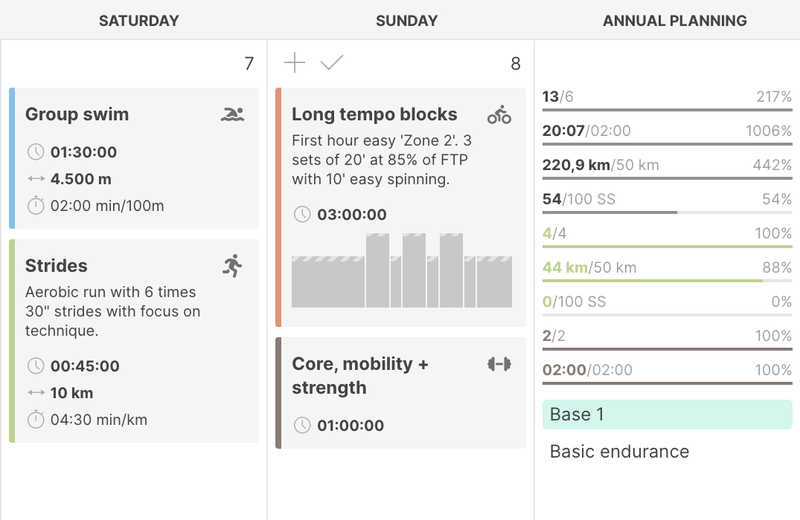Screen dimensions: 800x520
Task: Click the plus icon to add Sunday workout
Action: click(x=294, y=63)
